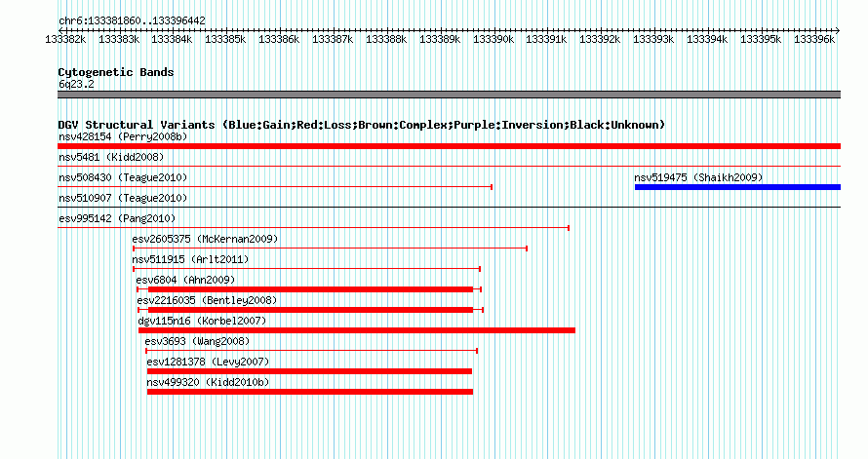Click the 133393k ruler tick label
The image size is (868, 459).
click(x=653, y=39)
